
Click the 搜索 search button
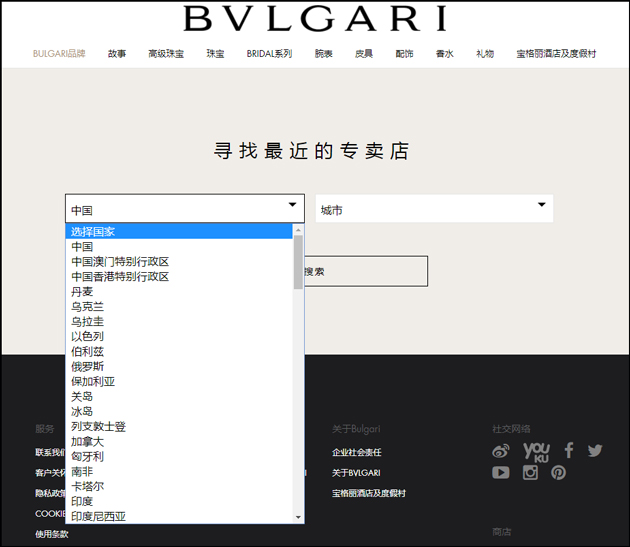pyautogui.click(x=366, y=271)
